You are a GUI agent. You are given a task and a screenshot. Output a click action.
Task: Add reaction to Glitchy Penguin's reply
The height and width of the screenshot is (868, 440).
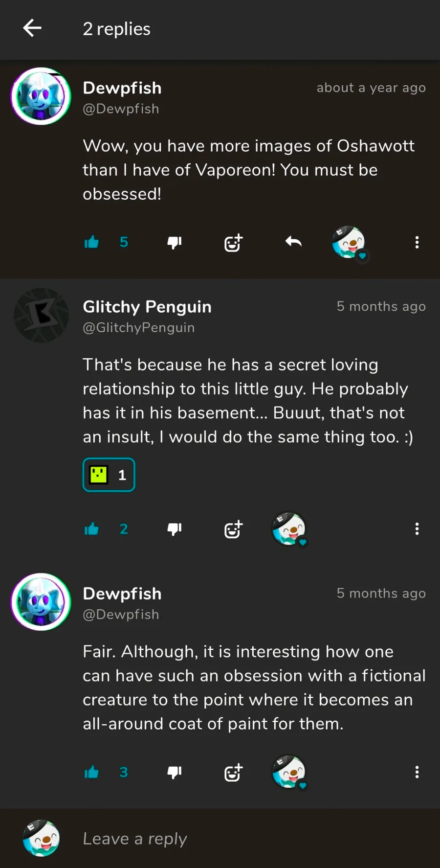233,529
